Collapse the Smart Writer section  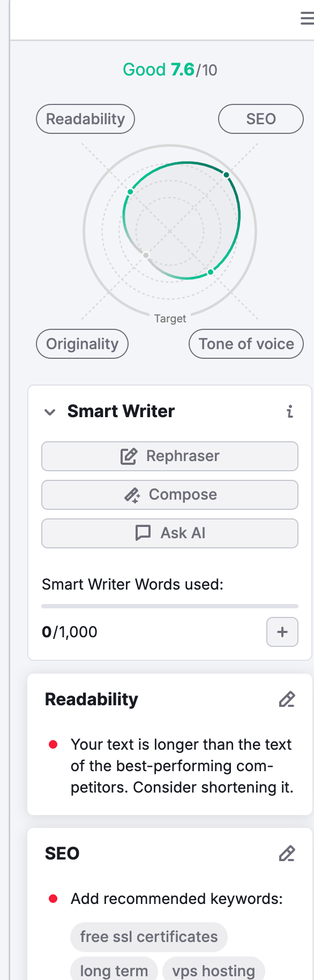click(x=50, y=412)
